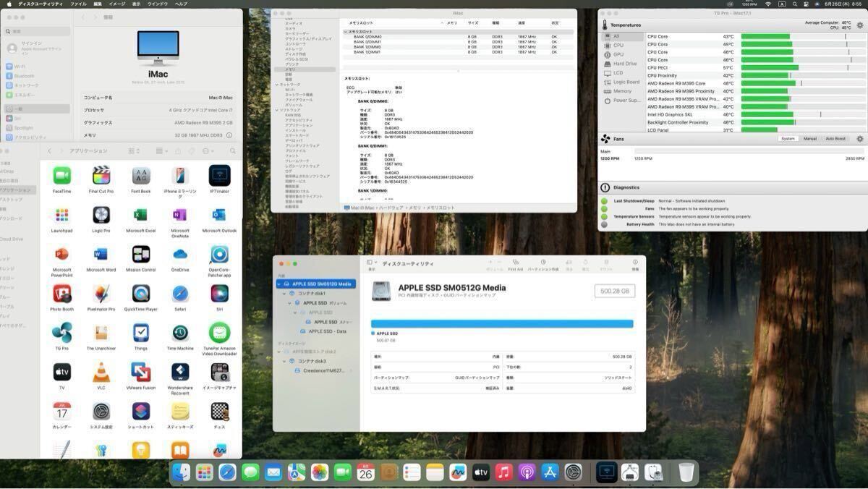868x489 pixels.
Task: Select Memory category in TG Pro sidebar
Action: tap(622, 91)
